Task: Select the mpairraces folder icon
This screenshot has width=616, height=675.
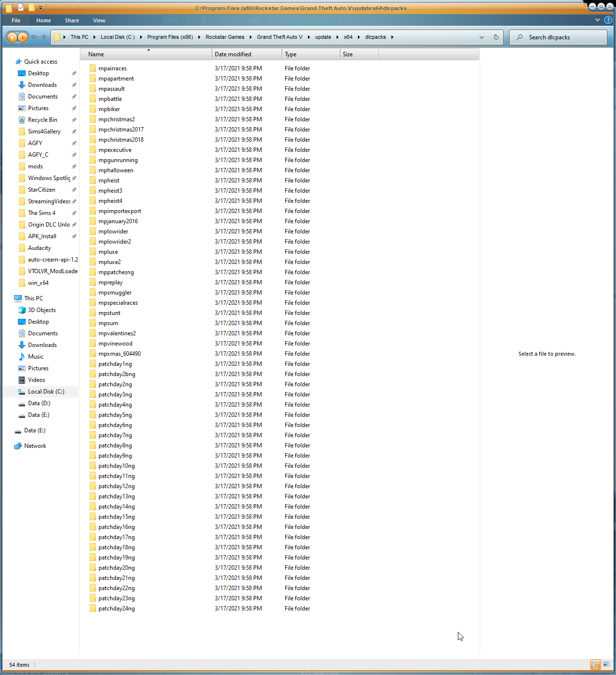Action: click(x=93, y=68)
